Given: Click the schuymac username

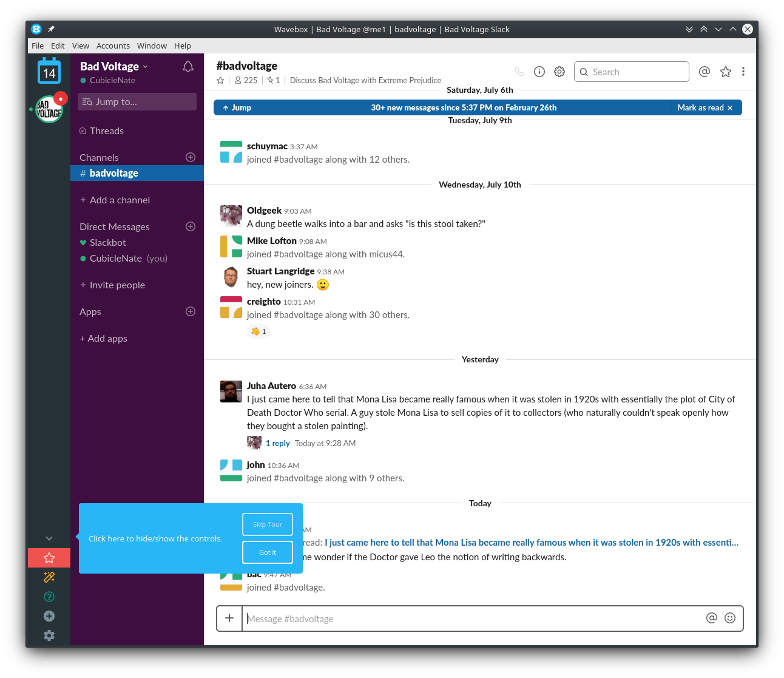Looking at the screenshot, I should point(267,146).
